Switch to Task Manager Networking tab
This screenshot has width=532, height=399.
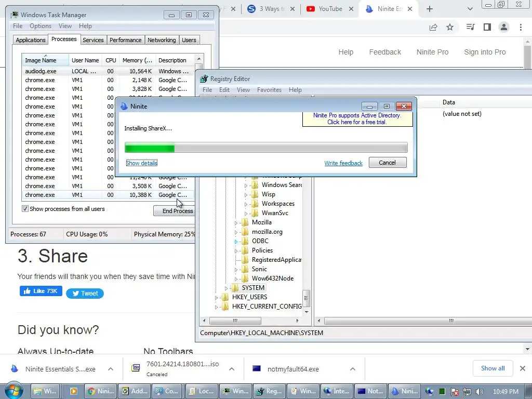click(x=162, y=40)
